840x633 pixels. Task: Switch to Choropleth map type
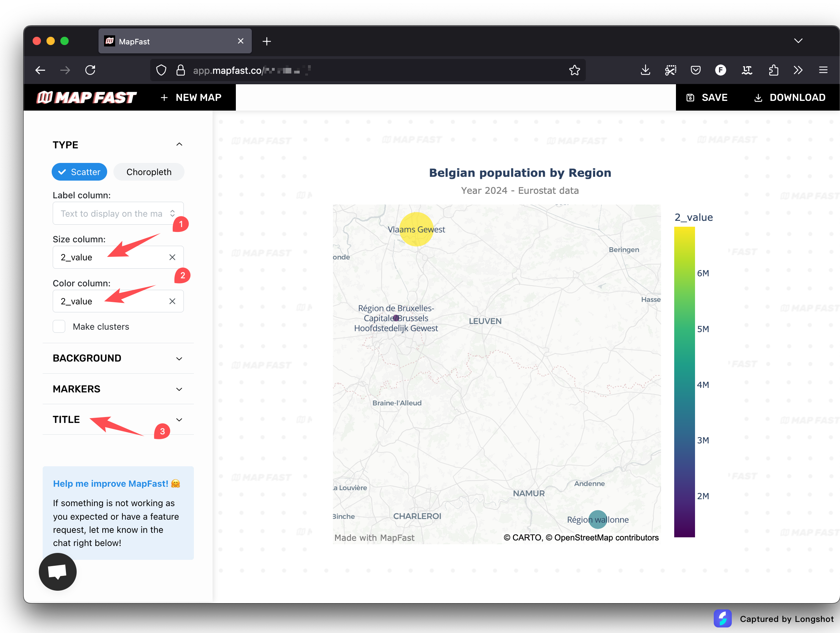click(x=148, y=172)
